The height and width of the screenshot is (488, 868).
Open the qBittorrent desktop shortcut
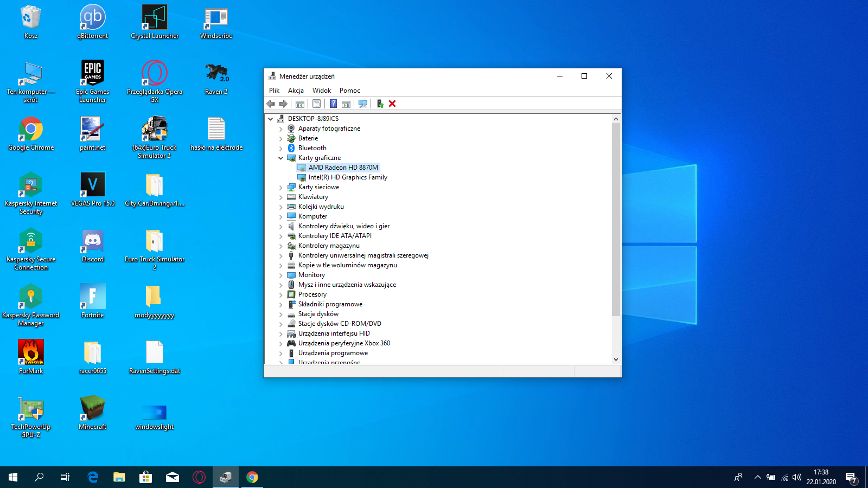[x=93, y=22]
